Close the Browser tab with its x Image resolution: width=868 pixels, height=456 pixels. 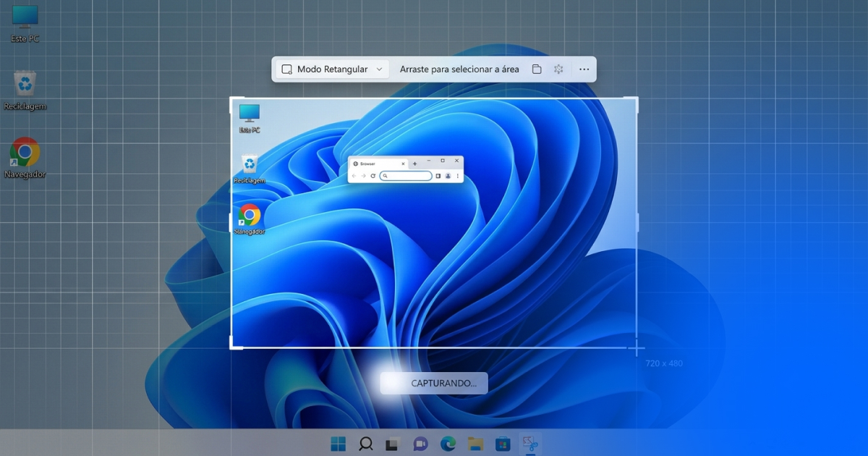403,164
